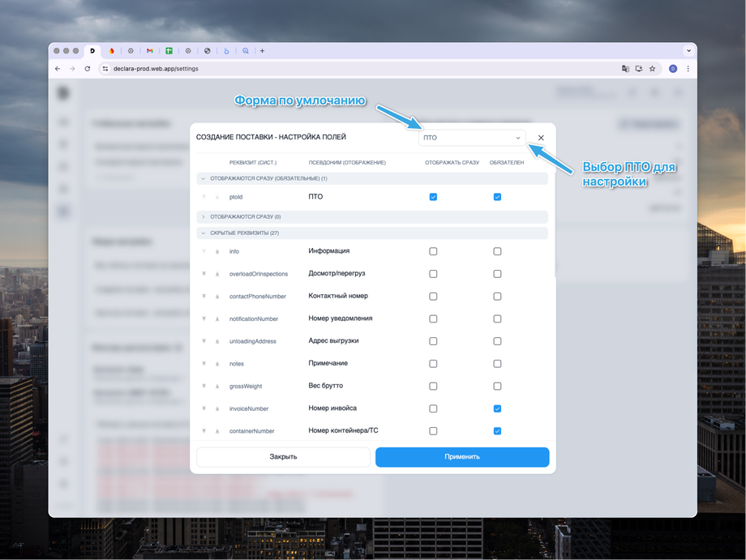Move overloadOrInspections row to bottom
Image resolution: width=746 pixels, height=560 pixels.
(x=217, y=274)
